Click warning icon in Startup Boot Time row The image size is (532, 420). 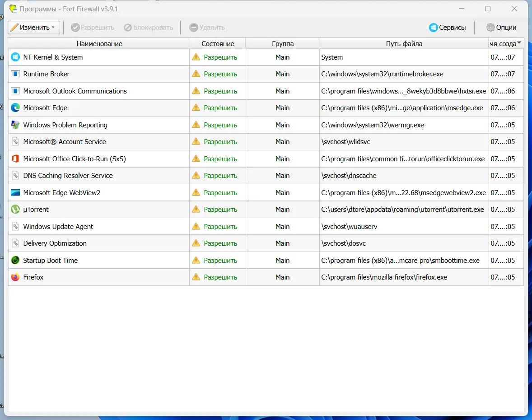(x=196, y=260)
